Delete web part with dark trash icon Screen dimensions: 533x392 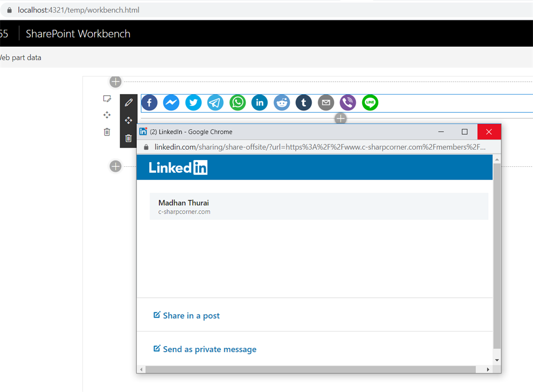(129, 138)
